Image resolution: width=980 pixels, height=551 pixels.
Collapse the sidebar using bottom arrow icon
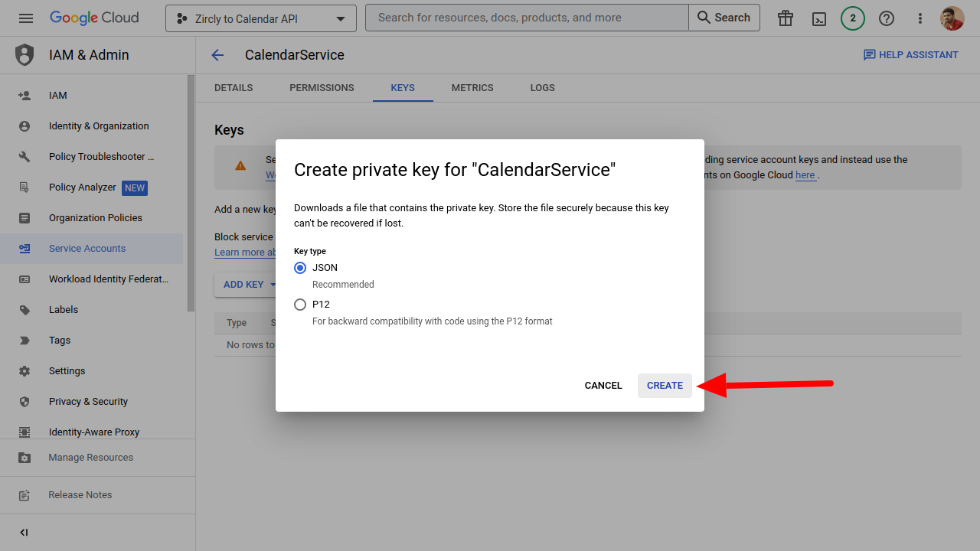24,533
